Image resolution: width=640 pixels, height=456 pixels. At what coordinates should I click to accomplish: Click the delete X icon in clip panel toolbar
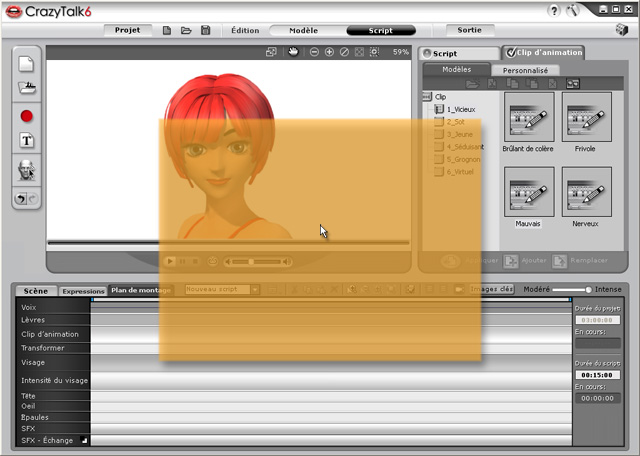pos(552,84)
